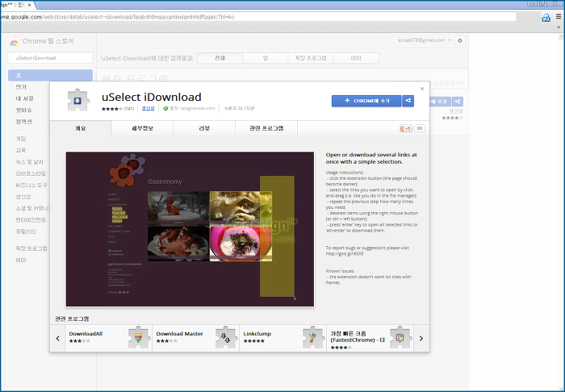Select the highlighted 홈 sidebar item

(50, 75)
